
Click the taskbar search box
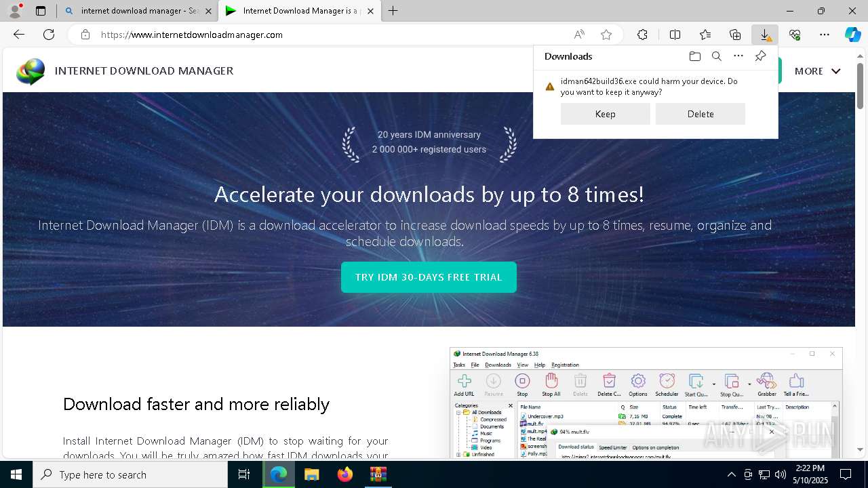coord(130,474)
